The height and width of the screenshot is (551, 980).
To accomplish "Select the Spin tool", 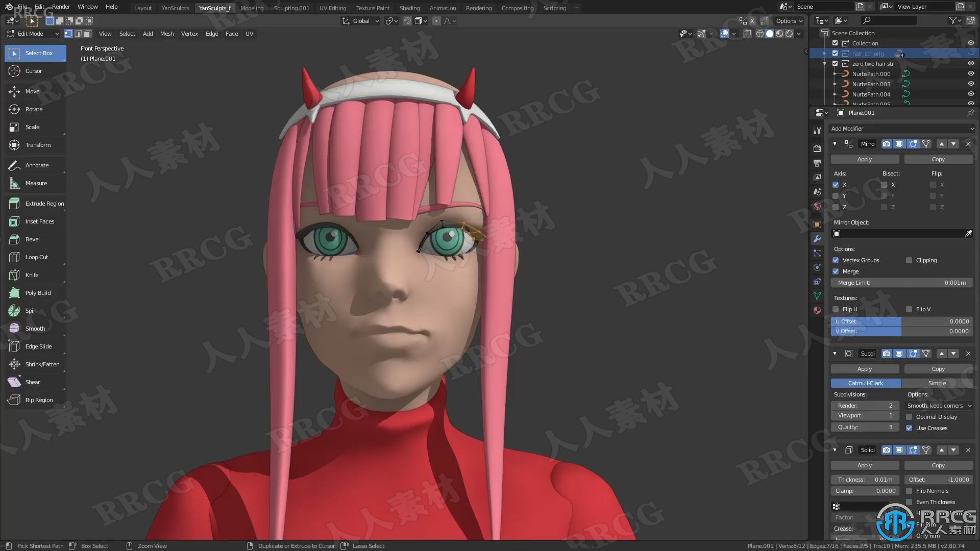I will [x=35, y=311].
